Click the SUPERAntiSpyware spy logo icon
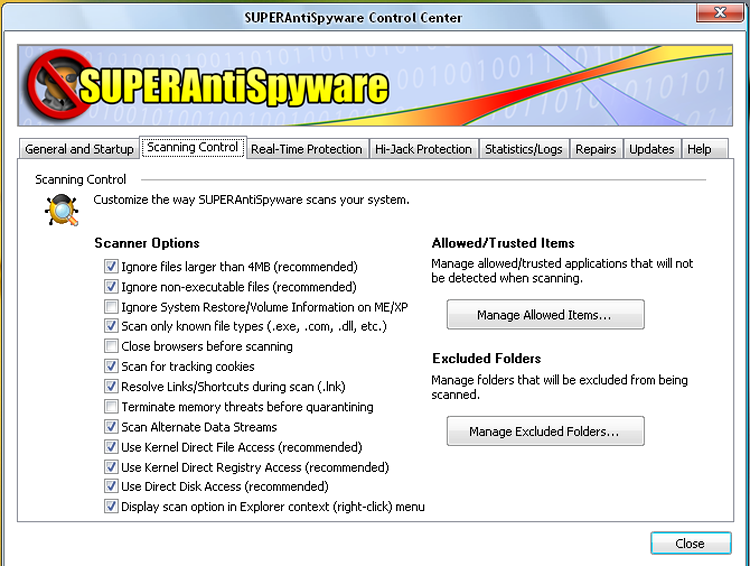Screen dimensions: 750x566 (x=57, y=84)
